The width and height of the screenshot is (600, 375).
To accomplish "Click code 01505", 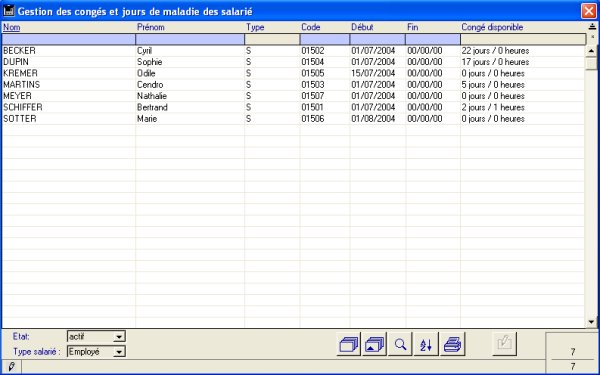I will pyautogui.click(x=313, y=73).
